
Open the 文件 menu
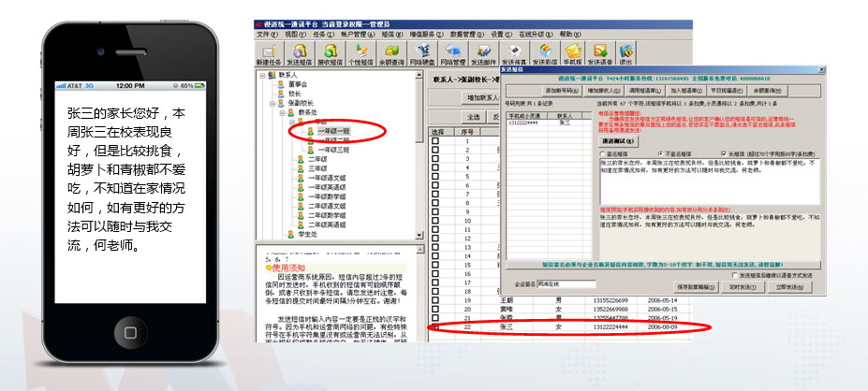click(266, 34)
